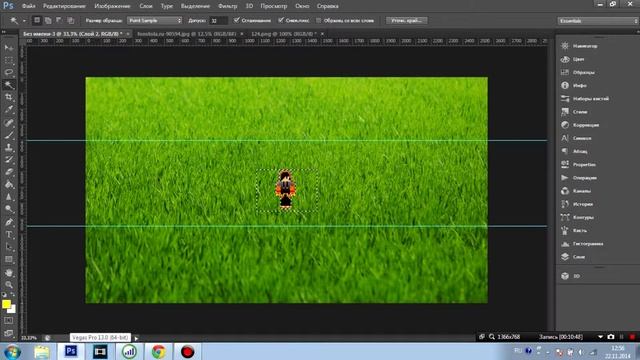Enable Sample All Layers checkbox
The image size is (640, 360).
319,20
